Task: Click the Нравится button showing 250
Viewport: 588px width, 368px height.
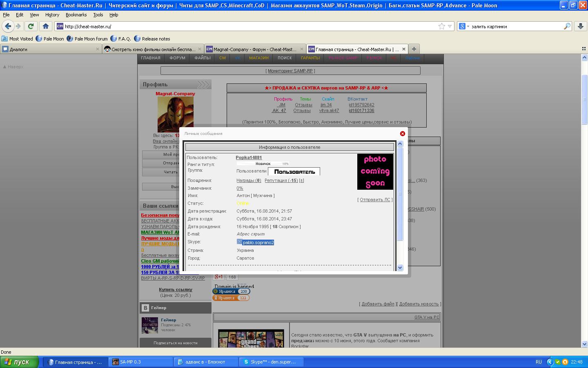Action: [x=231, y=292]
